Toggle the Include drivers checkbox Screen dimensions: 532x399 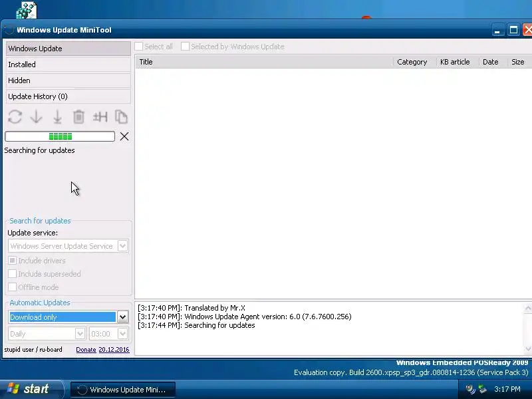[x=12, y=261]
